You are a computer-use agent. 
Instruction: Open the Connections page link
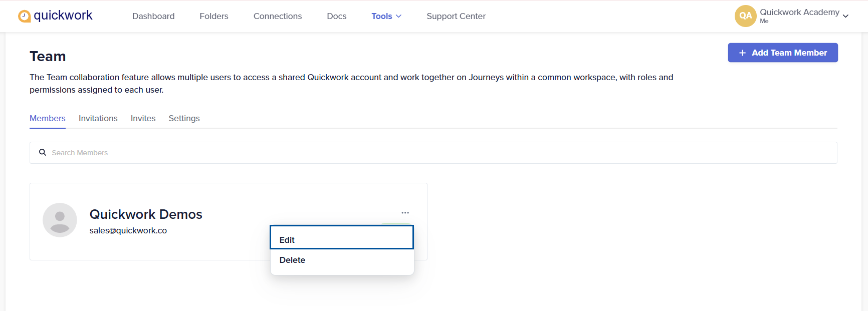278,16
